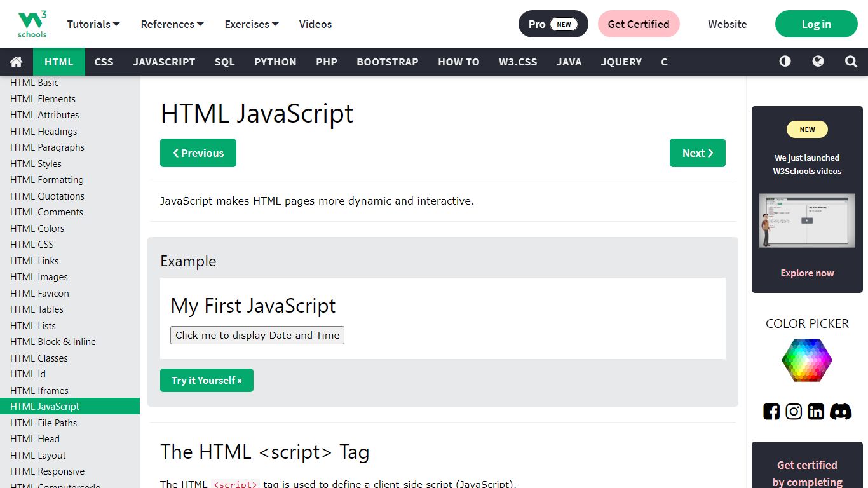
Task: Open the W3Schools logo home link
Action: [x=32, y=24]
